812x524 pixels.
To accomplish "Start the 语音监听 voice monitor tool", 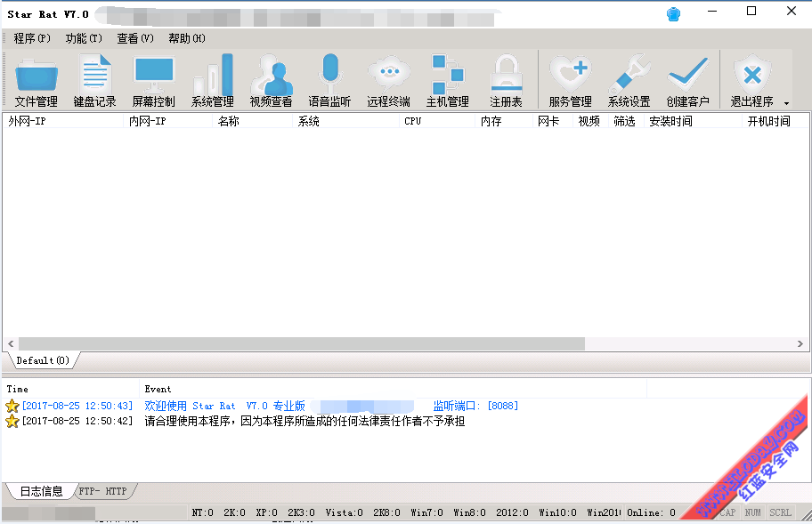I will tap(329, 80).
